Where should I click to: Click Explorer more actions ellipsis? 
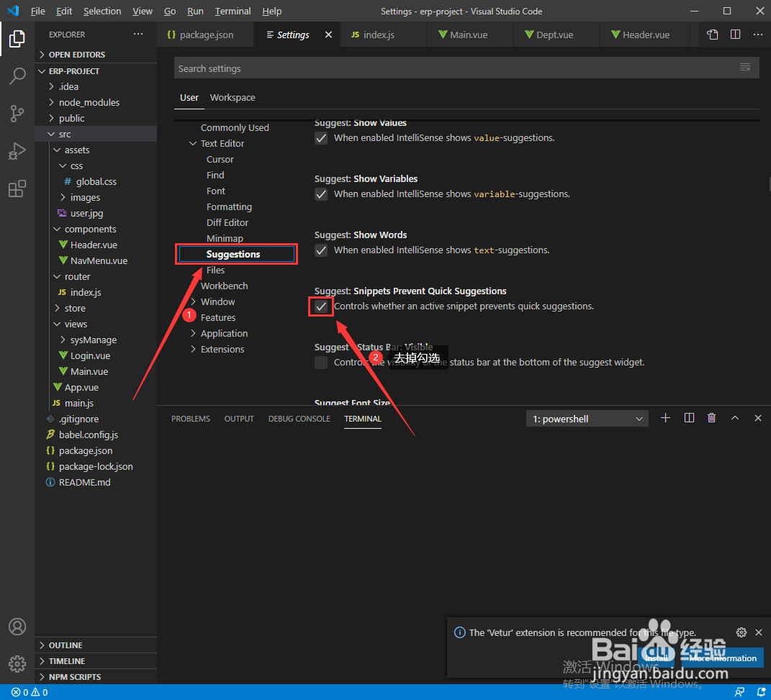[x=138, y=34]
